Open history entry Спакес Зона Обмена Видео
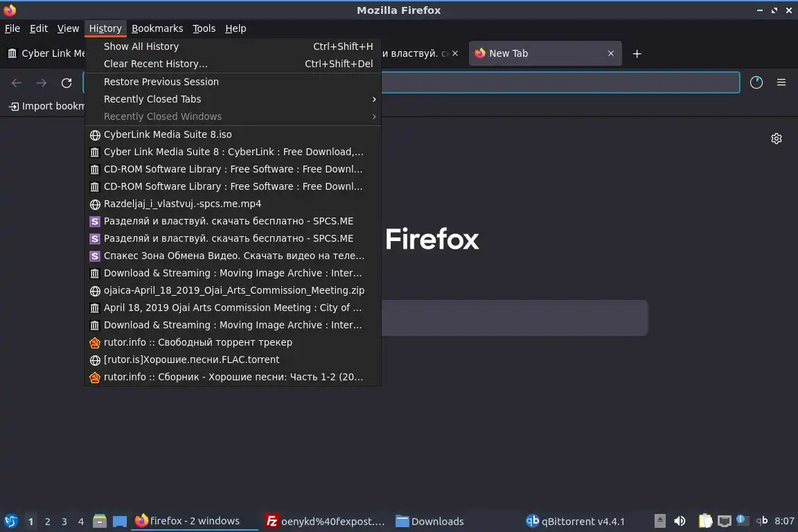This screenshot has height=532, width=798. click(233, 256)
